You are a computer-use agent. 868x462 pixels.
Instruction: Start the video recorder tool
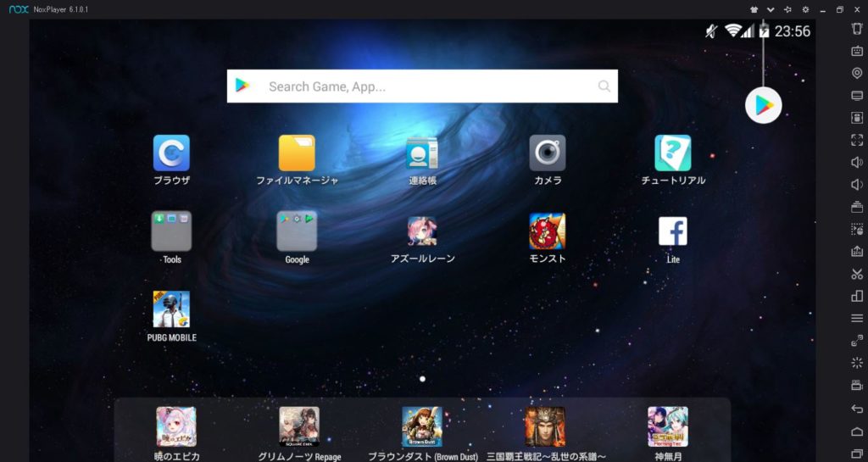click(x=857, y=386)
